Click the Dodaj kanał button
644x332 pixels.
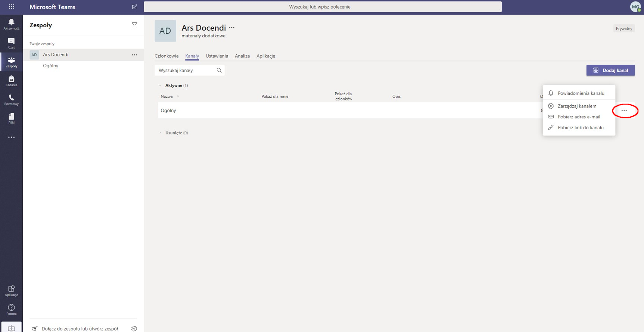coord(610,70)
